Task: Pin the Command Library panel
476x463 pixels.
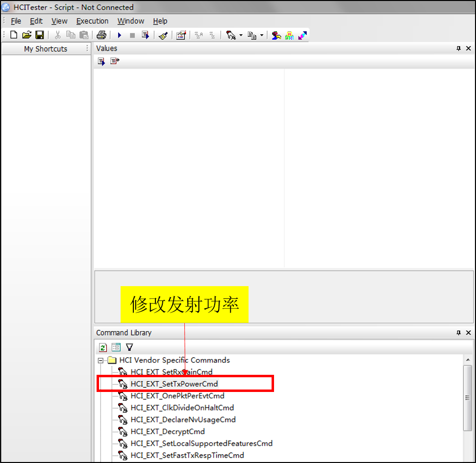Action: tap(458, 333)
